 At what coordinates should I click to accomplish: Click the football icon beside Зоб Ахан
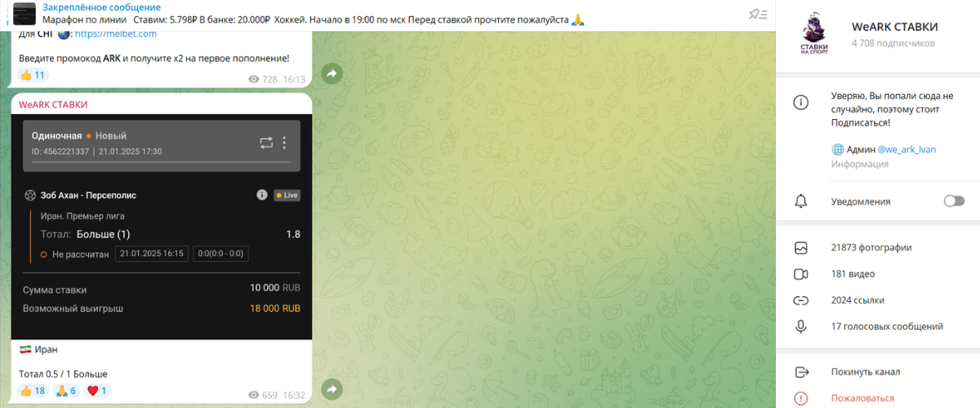click(30, 195)
